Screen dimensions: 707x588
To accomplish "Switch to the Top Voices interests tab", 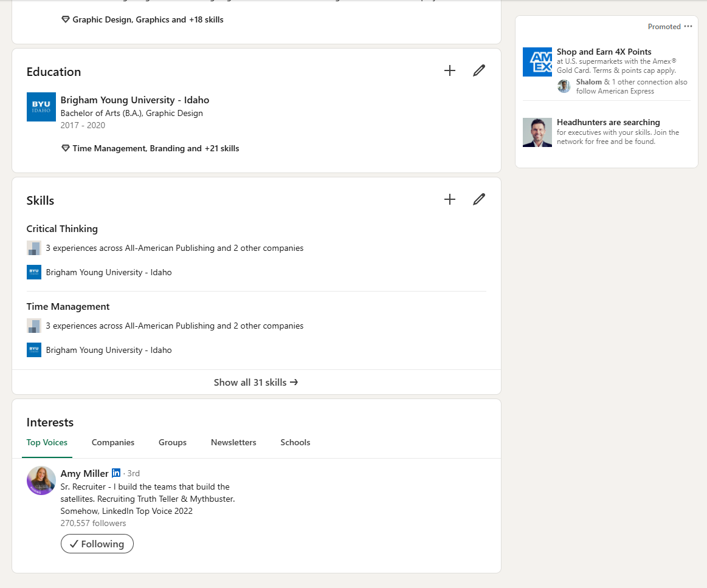I will pos(47,442).
